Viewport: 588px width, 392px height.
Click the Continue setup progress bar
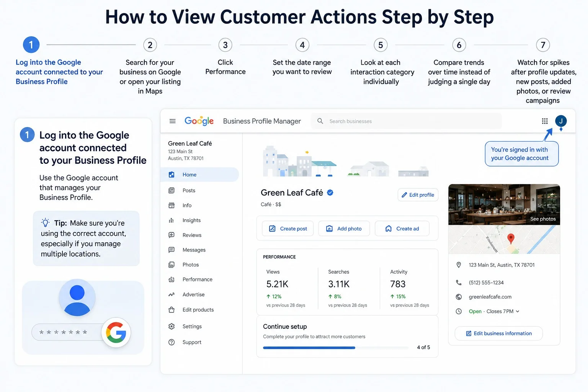point(336,348)
